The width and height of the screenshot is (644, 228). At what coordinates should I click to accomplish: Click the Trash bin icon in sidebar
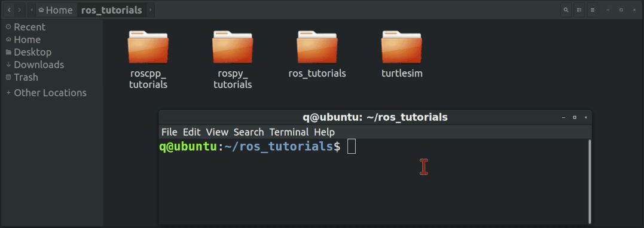(8, 77)
